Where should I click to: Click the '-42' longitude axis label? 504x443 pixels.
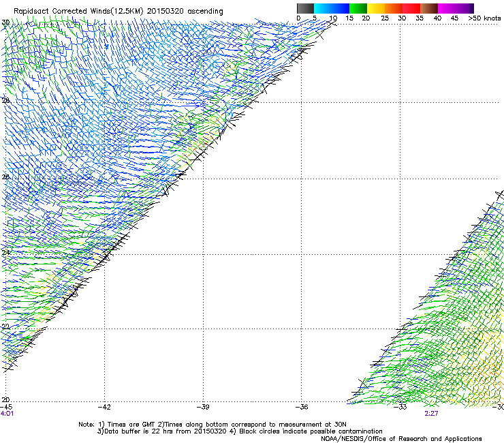(x=104, y=407)
